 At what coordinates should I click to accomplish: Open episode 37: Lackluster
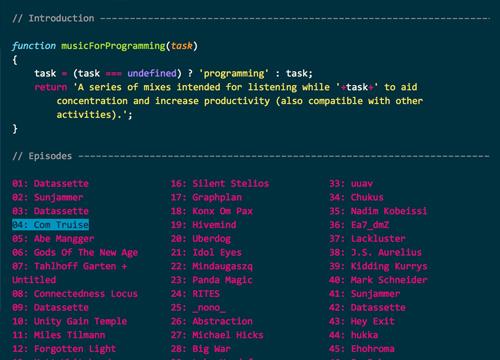(367, 239)
